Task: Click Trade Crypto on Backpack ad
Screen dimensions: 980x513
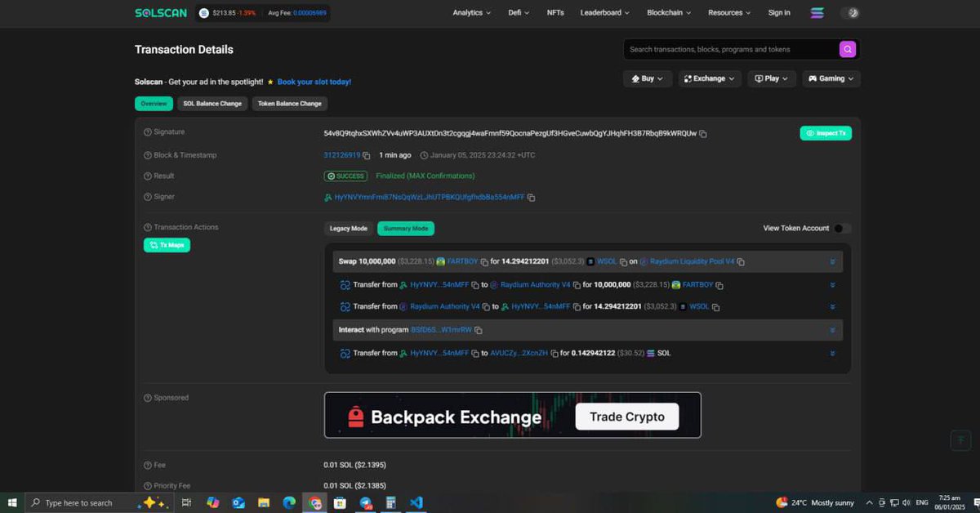Action: (627, 417)
